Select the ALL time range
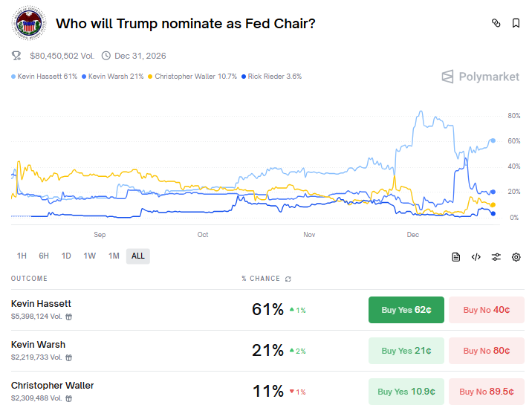 138,256
